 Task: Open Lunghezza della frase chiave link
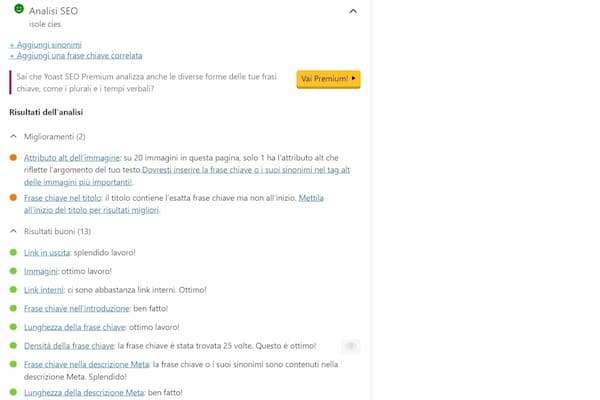tap(73, 327)
